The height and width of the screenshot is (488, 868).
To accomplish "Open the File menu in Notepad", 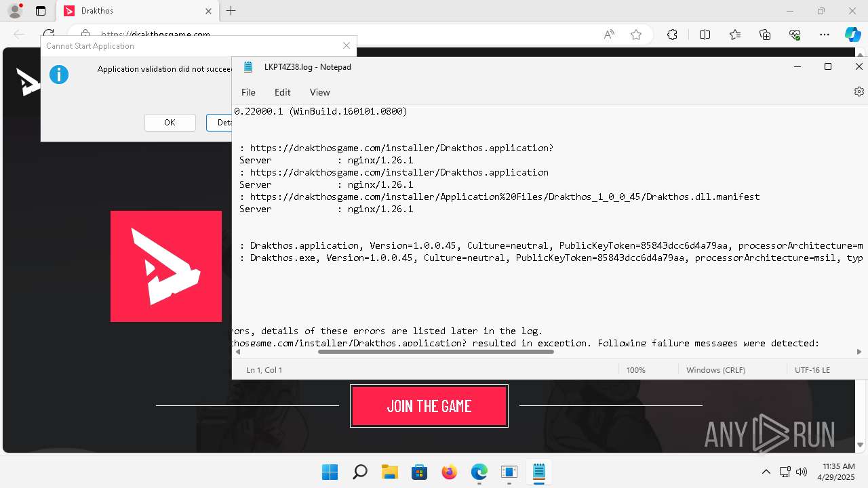I will pyautogui.click(x=248, y=92).
